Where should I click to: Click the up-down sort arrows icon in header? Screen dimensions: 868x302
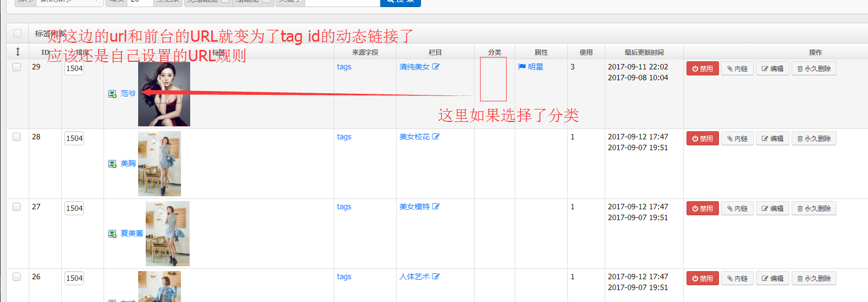click(x=18, y=52)
